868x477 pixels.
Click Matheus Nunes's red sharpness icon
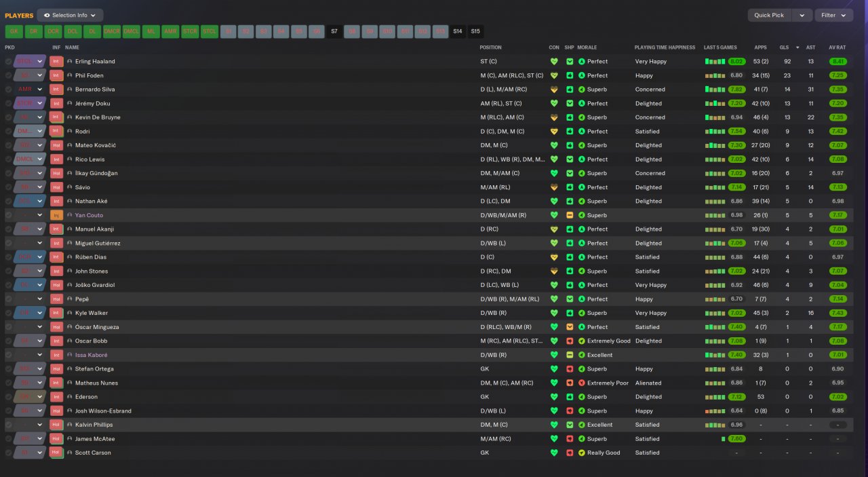point(570,383)
